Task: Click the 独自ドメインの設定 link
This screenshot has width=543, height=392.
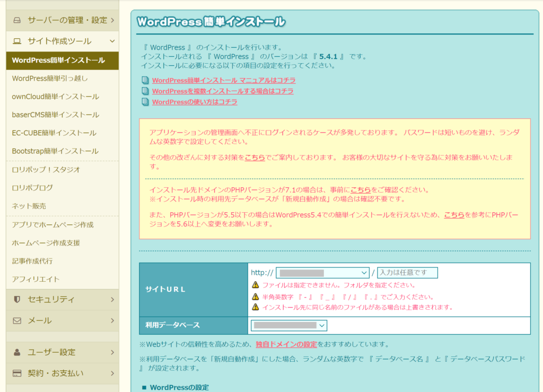Action: [286, 344]
